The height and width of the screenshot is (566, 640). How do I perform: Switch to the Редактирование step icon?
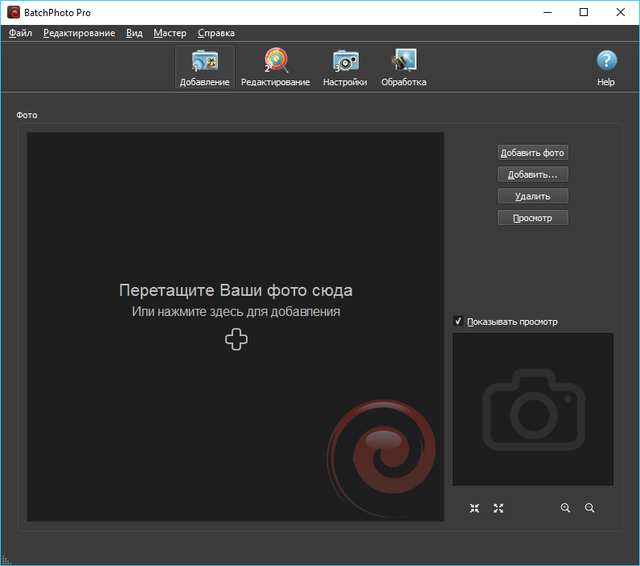(275, 67)
